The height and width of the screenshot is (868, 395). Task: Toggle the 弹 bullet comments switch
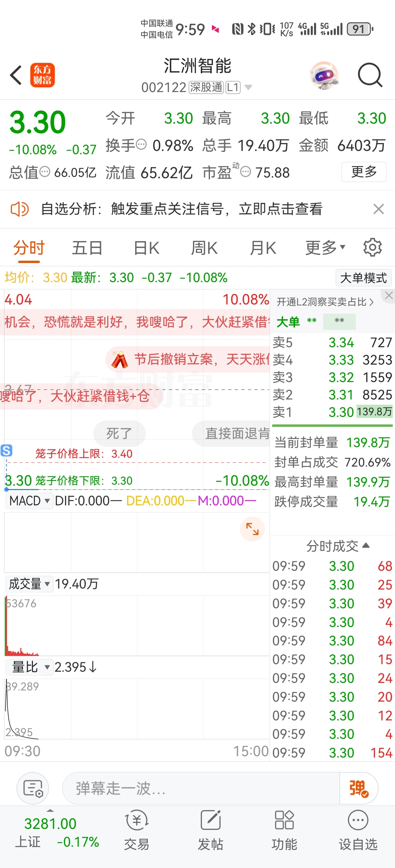[358, 788]
